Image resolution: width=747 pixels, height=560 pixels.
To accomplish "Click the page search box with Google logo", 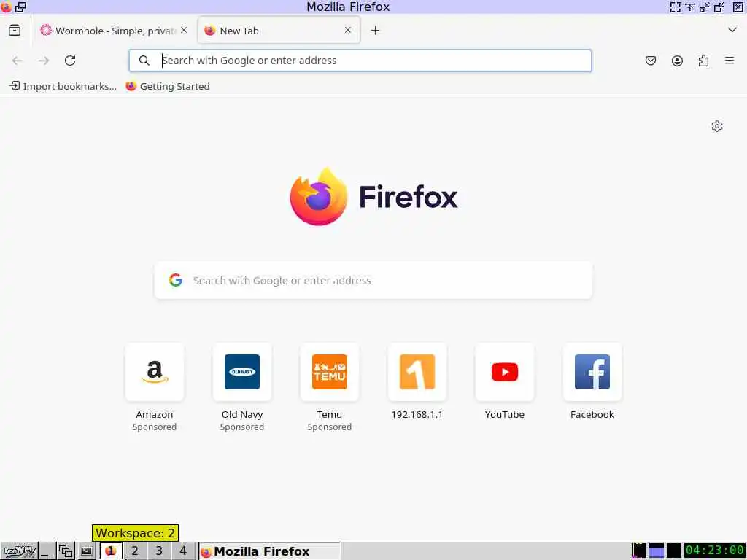I will pyautogui.click(x=373, y=281).
